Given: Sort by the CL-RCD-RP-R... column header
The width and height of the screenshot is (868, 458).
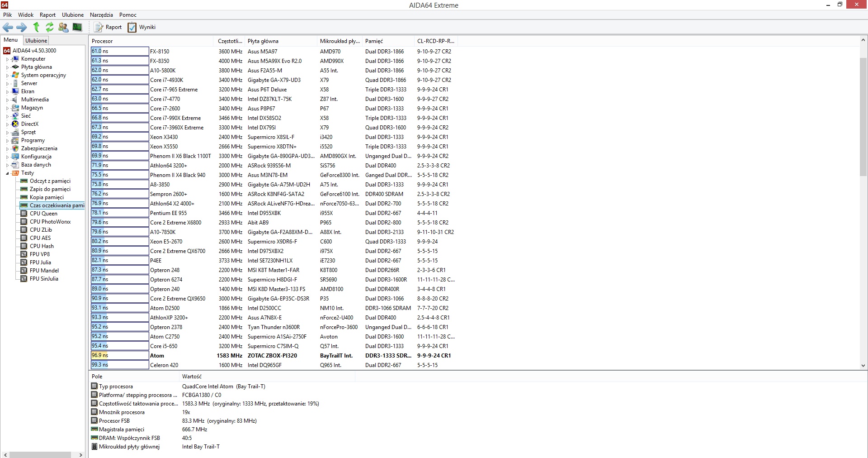Looking at the screenshot, I should 436,41.
